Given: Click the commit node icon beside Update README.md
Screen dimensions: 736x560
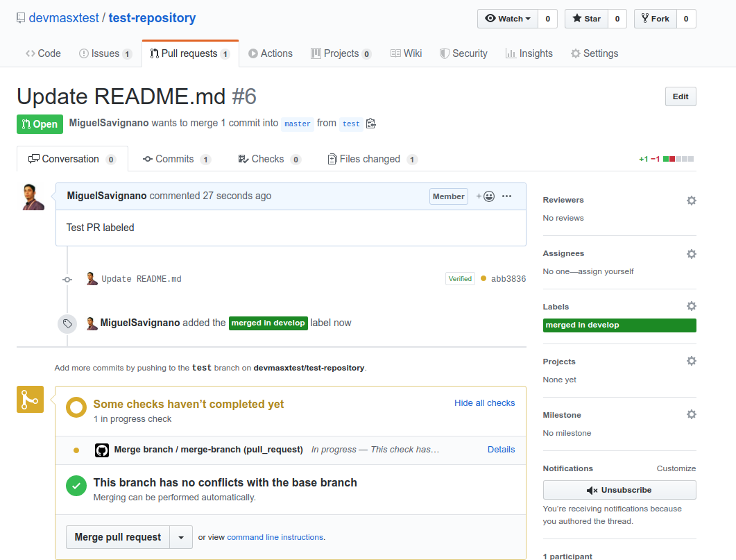Looking at the screenshot, I should 67,279.
